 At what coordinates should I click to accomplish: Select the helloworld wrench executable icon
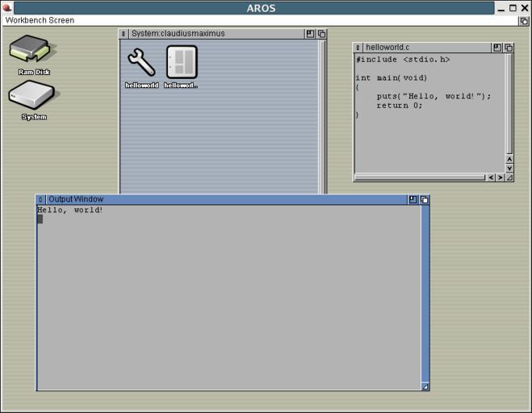pos(141,63)
